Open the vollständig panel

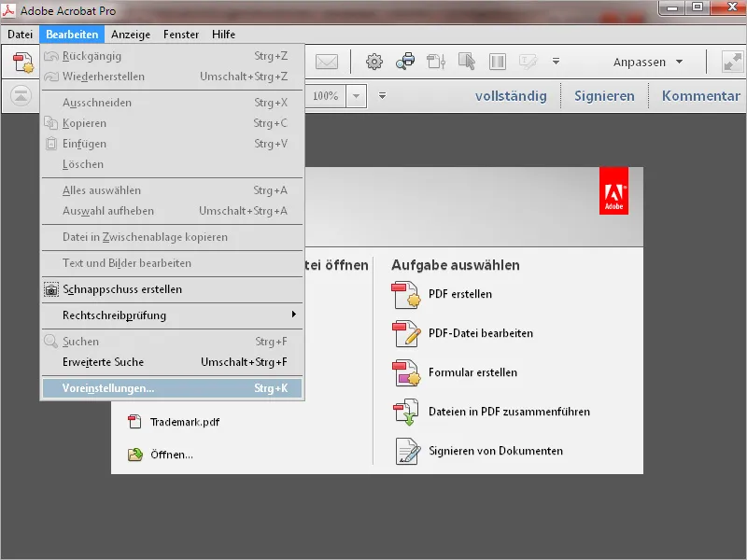pos(511,96)
